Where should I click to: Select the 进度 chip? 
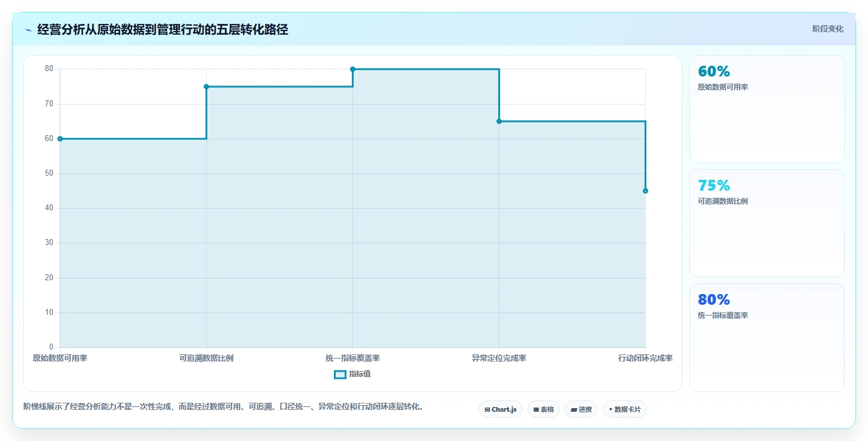pos(581,409)
